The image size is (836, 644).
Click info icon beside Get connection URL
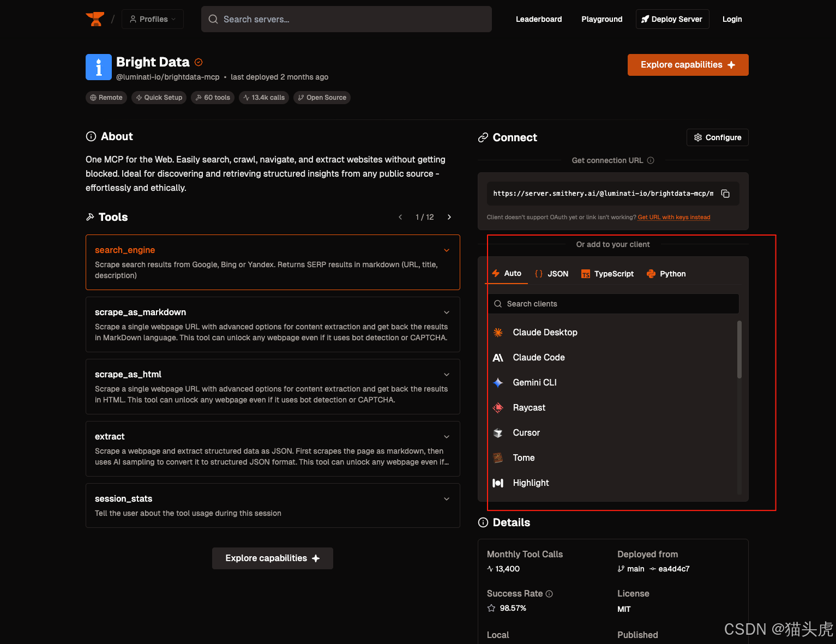(x=651, y=160)
